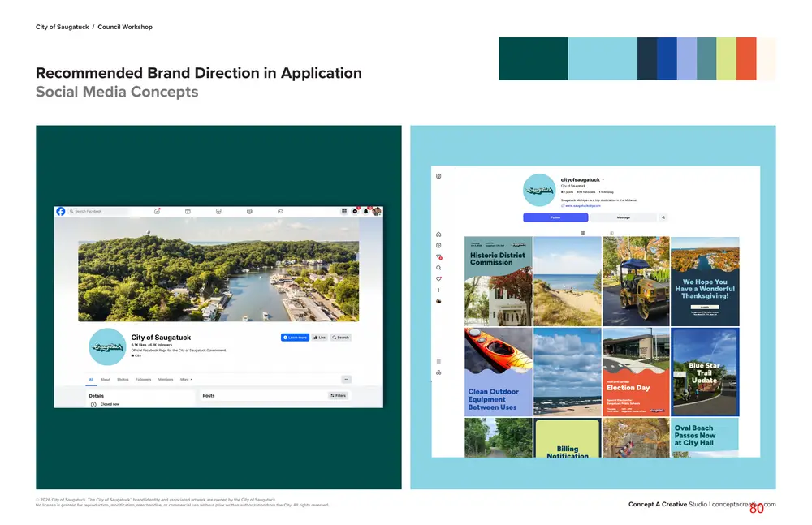Create a new Instagram post with plus icon
This screenshot has width=812, height=525.
tap(438, 290)
